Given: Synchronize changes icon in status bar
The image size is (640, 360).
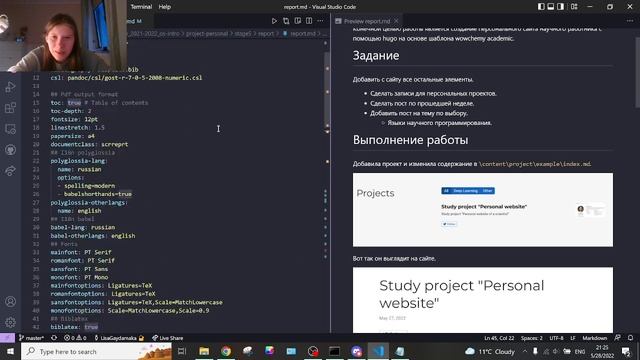Looking at the screenshot, I should tap(54, 338).
